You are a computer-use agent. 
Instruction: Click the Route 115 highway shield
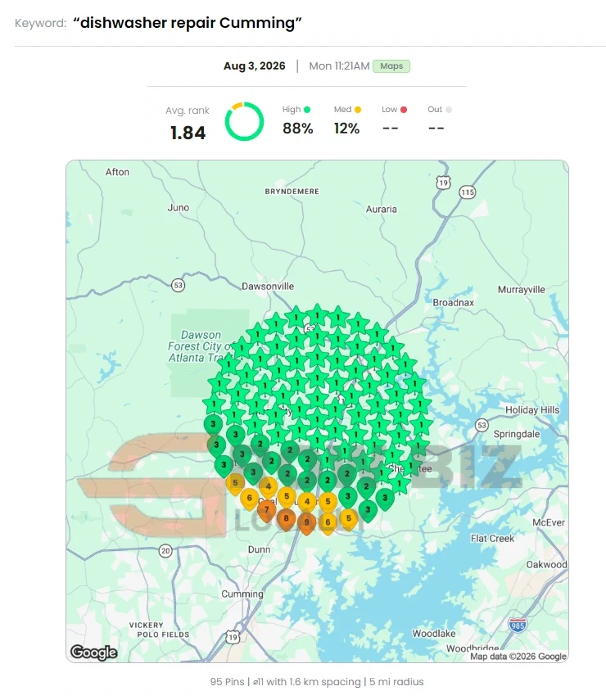(x=467, y=192)
